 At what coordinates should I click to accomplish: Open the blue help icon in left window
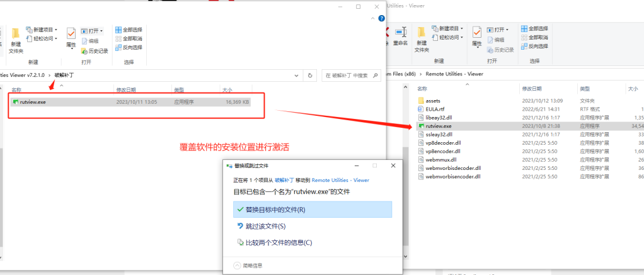pos(382,18)
